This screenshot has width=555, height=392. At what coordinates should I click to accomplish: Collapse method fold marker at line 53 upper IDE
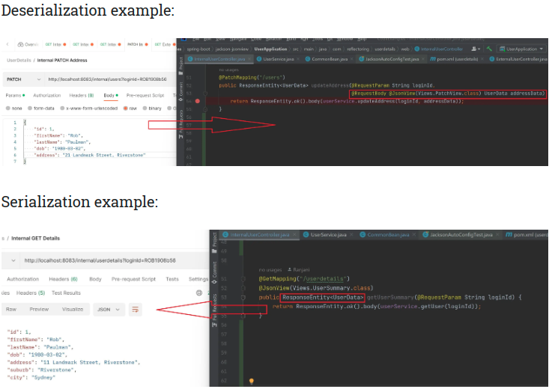coord(205,94)
